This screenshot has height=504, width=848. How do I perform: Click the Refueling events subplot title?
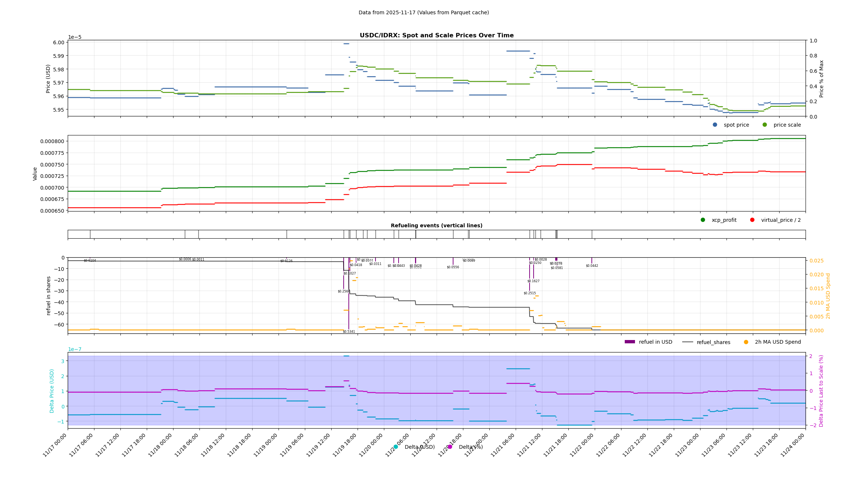tap(436, 225)
